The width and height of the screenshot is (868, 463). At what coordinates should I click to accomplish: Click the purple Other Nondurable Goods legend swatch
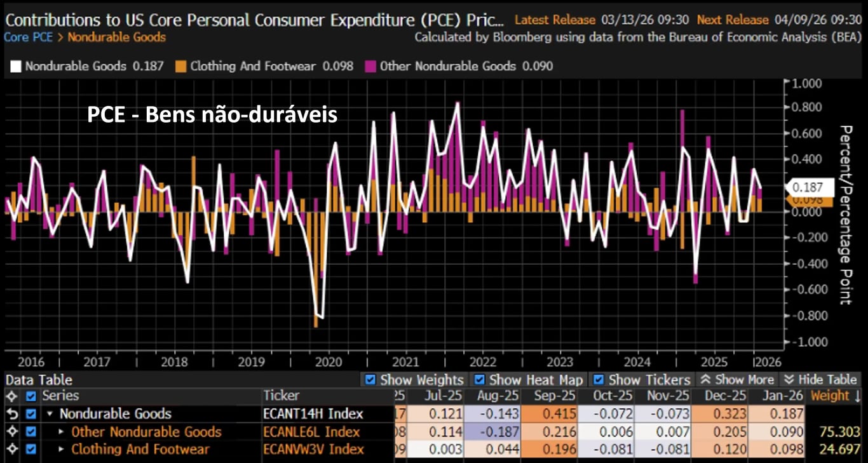[x=370, y=66]
